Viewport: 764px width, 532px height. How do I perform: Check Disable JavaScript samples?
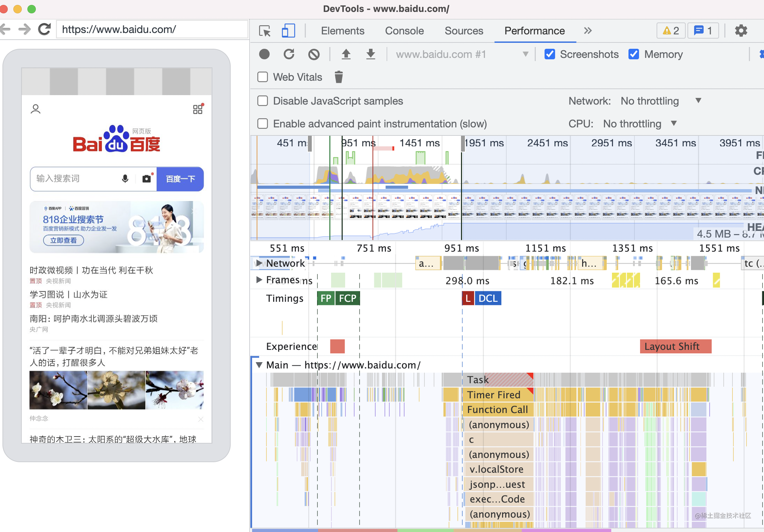(x=263, y=101)
